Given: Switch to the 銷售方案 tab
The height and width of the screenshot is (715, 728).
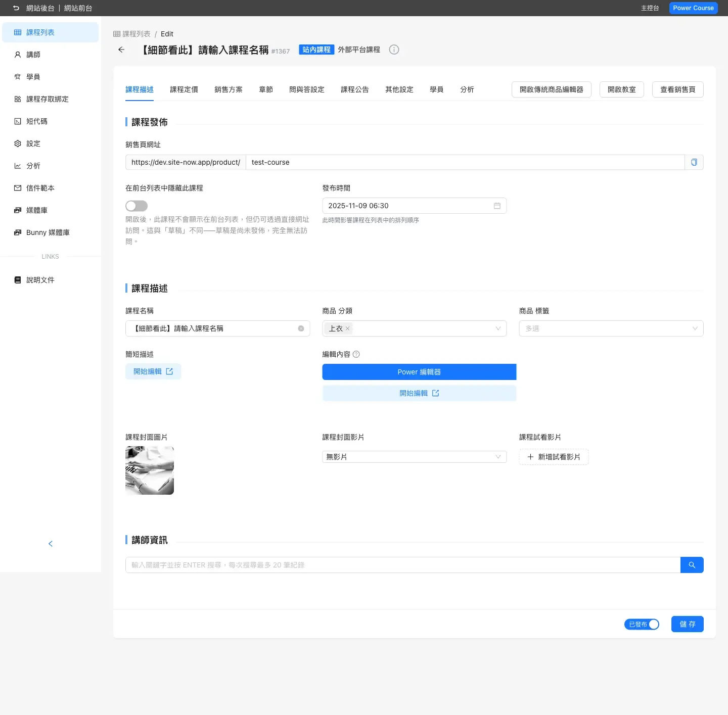Looking at the screenshot, I should pos(229,89).
